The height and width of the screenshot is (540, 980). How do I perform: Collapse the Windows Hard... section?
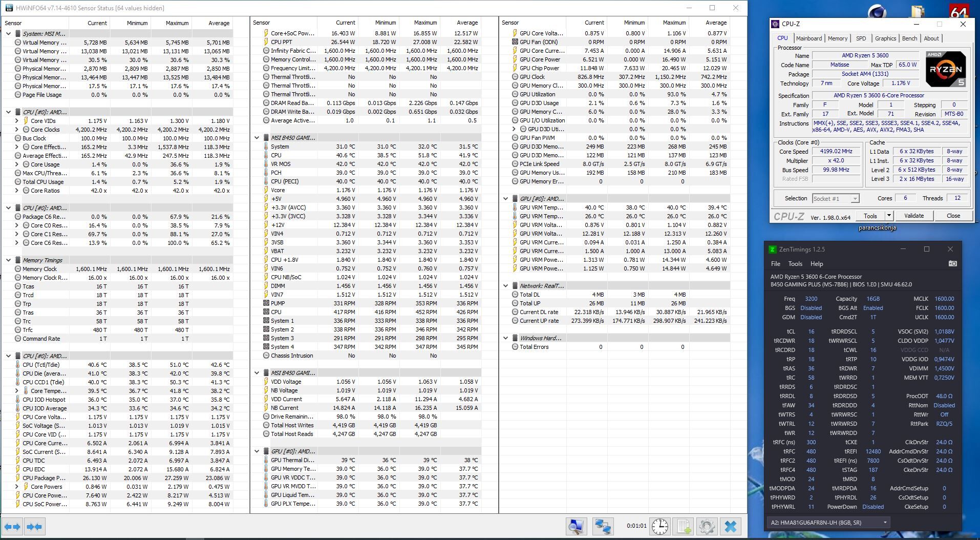[x=506, y=338]
